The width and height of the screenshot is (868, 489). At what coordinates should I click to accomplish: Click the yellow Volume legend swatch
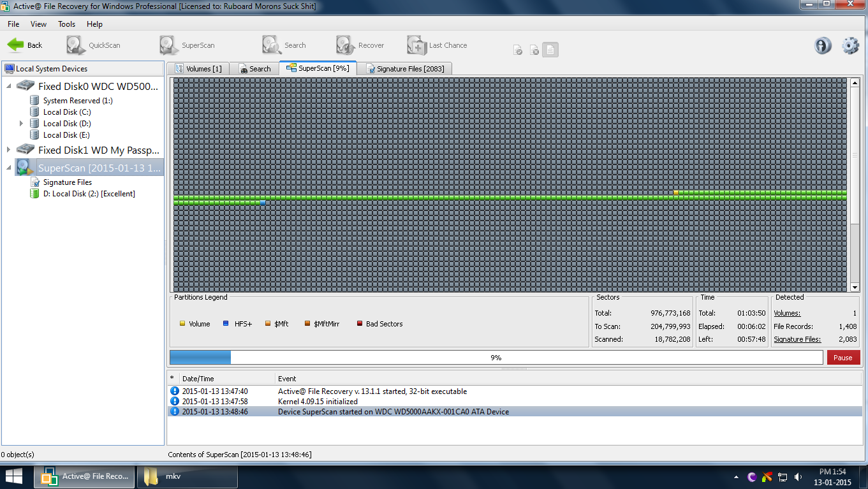(x=182, y=324)
